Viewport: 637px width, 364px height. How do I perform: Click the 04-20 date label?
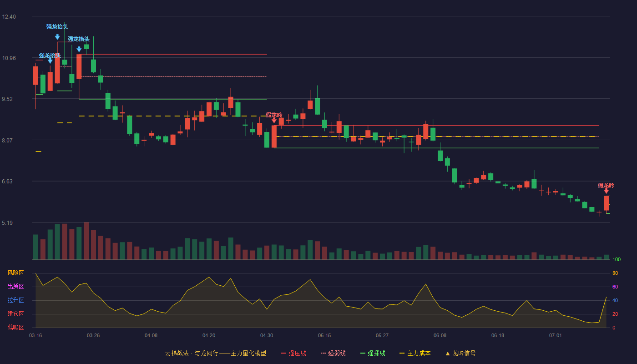(209, 335)
